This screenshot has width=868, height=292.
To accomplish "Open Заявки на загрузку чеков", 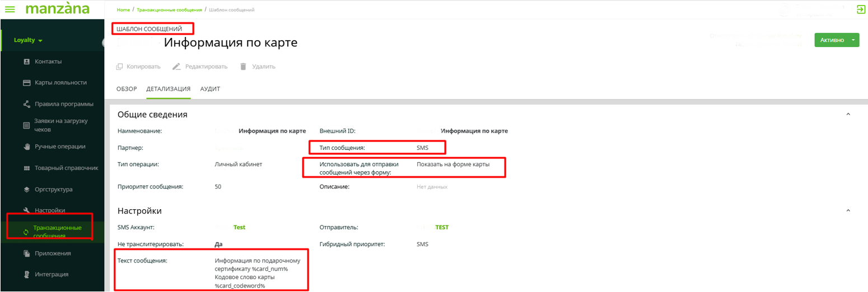I will [x=60, y=125].
